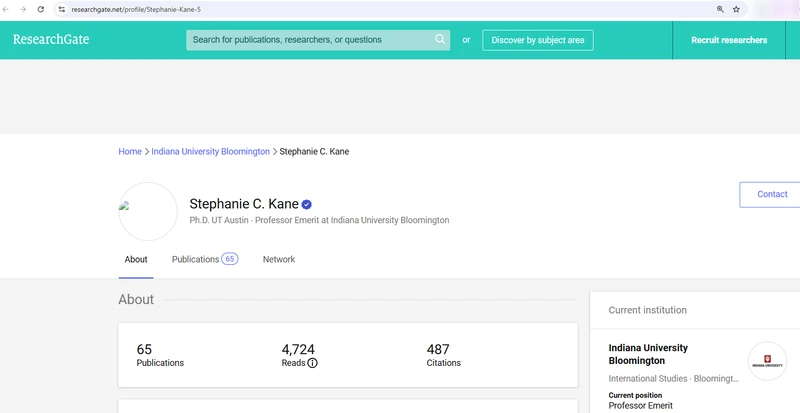Select the About tab
Image resolution: width=800 pixels, height=413 pixels.
click(136, 259)
